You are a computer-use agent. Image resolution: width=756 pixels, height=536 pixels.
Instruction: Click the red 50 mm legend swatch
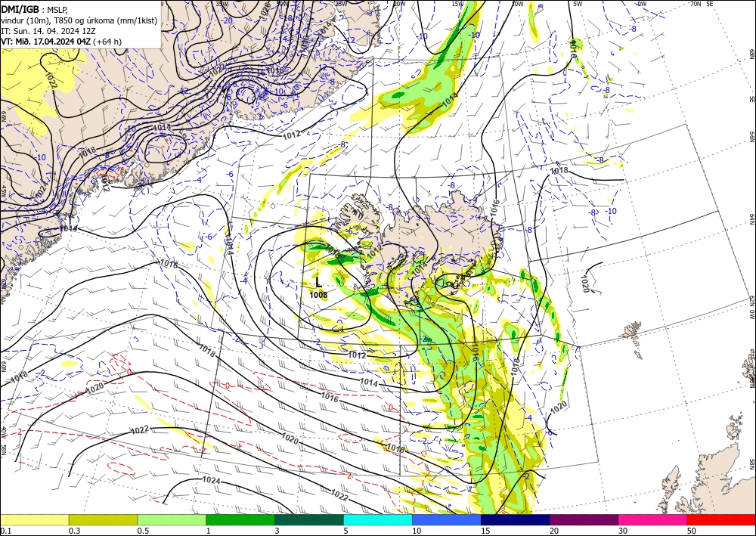coord(721,519)
